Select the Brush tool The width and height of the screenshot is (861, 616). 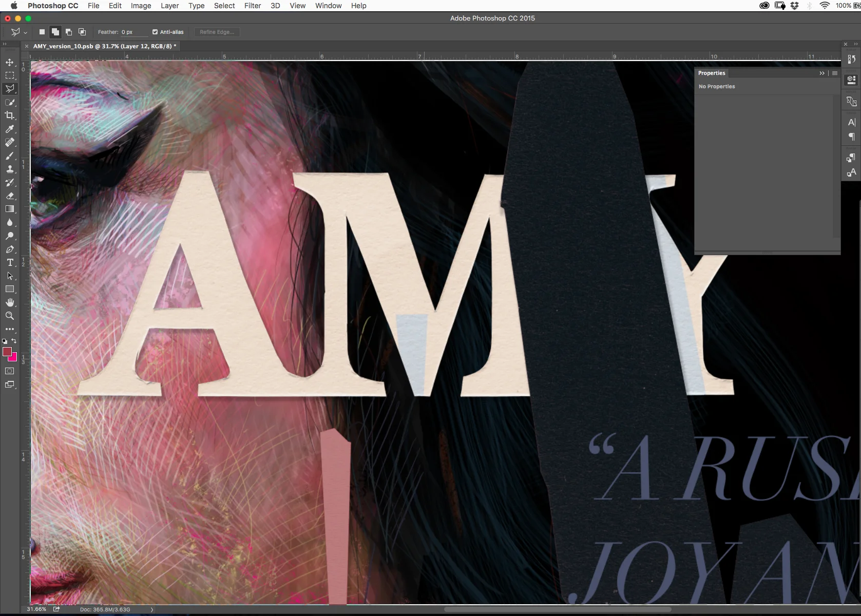point(10,156)
